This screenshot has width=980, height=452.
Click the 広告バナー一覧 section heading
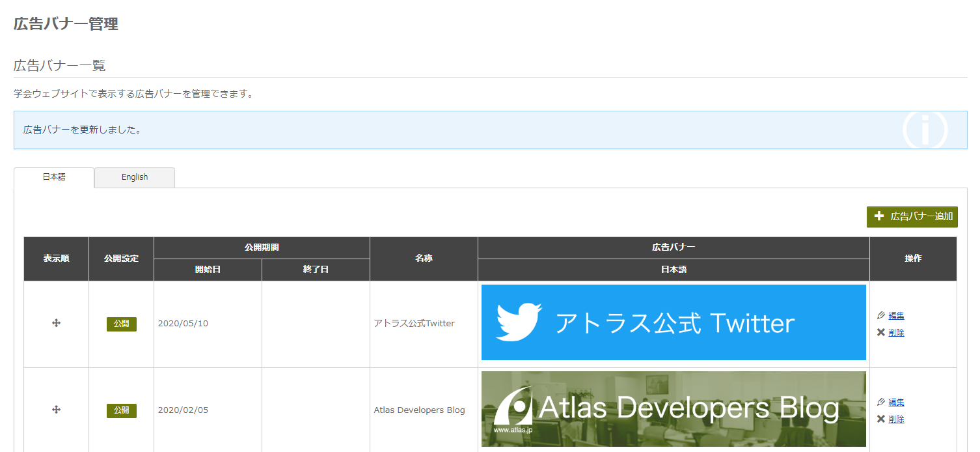tap(60, 66)
